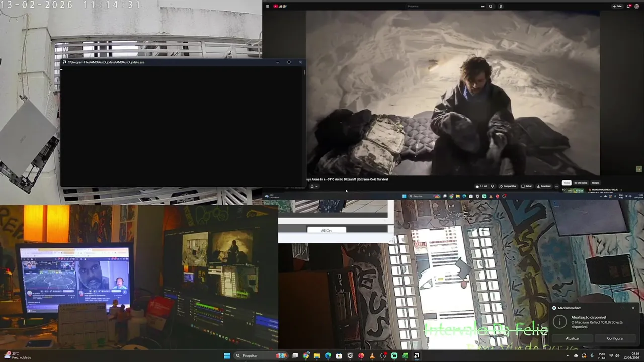Click the microphone tray icon

[592, 355]
